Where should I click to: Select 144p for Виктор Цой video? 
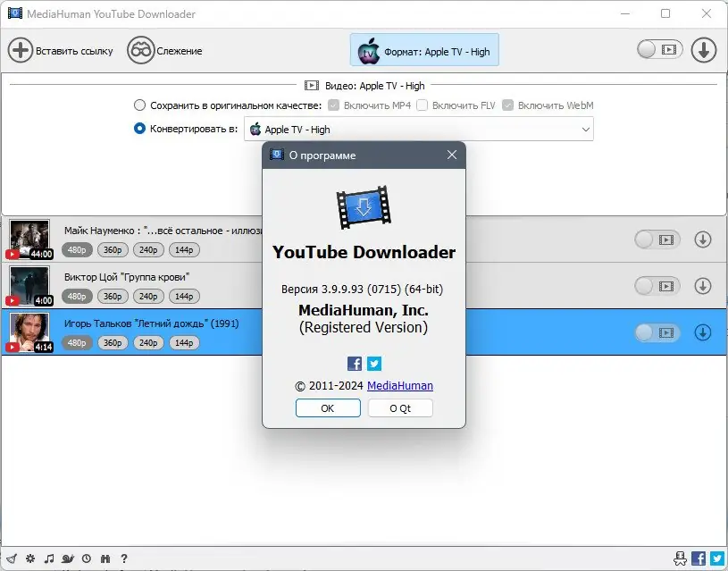pos(184,297)
